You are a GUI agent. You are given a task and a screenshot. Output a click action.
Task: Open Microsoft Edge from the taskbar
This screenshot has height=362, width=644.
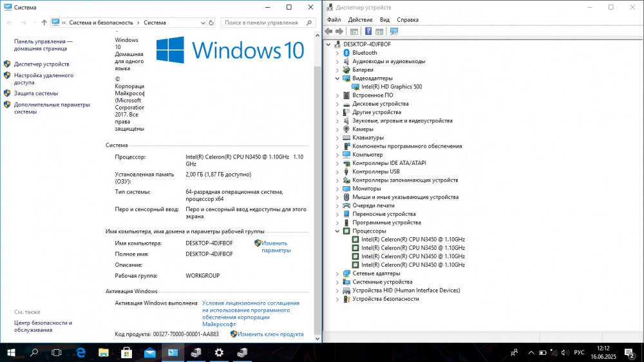coord(81,352)
